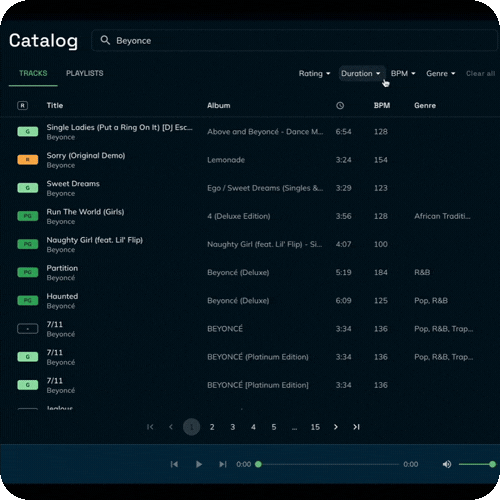Select Sorry (Original Demo) track title

[86, 156]
